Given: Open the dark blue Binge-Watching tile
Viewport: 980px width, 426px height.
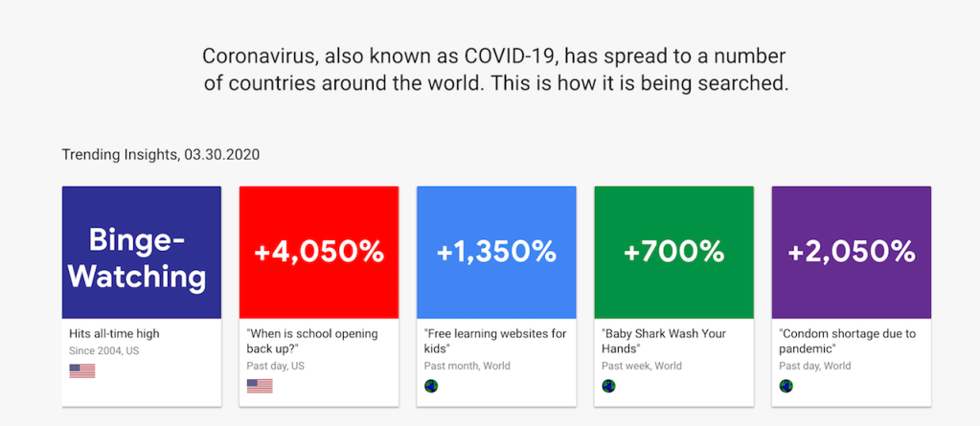Looking at the screenshot, I should [142, 253].
